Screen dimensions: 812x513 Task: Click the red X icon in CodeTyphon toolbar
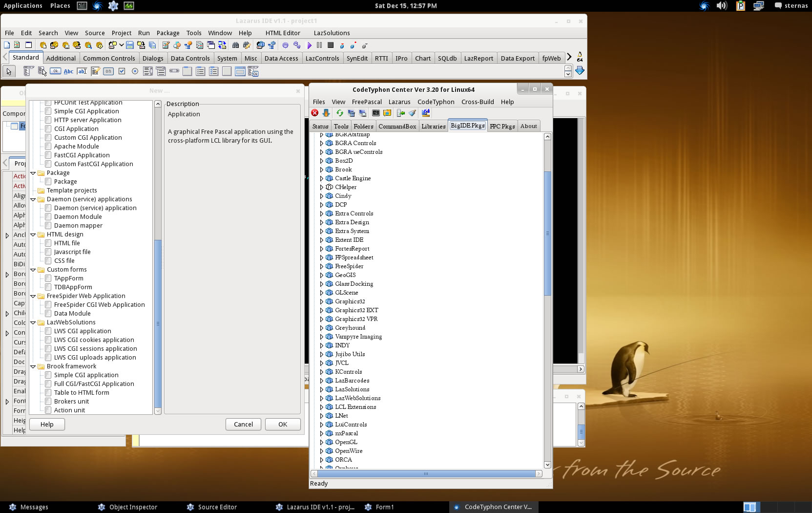[315, 113]
